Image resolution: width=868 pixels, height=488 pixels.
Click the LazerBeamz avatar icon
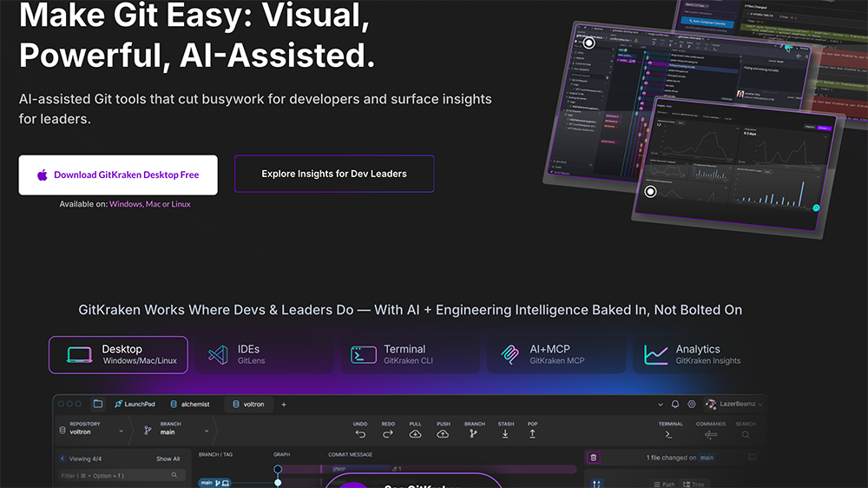(x=711, y=405)
